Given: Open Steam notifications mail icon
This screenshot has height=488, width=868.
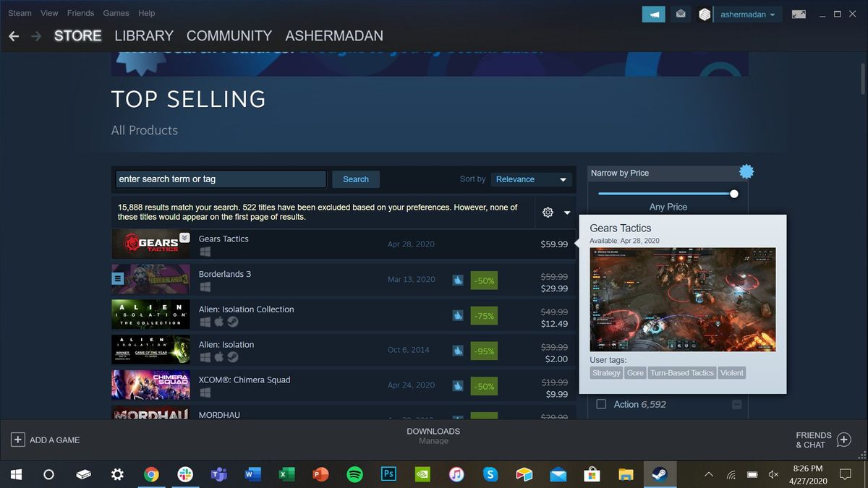Looking at the screenshot, I should (x=680, y=14).
